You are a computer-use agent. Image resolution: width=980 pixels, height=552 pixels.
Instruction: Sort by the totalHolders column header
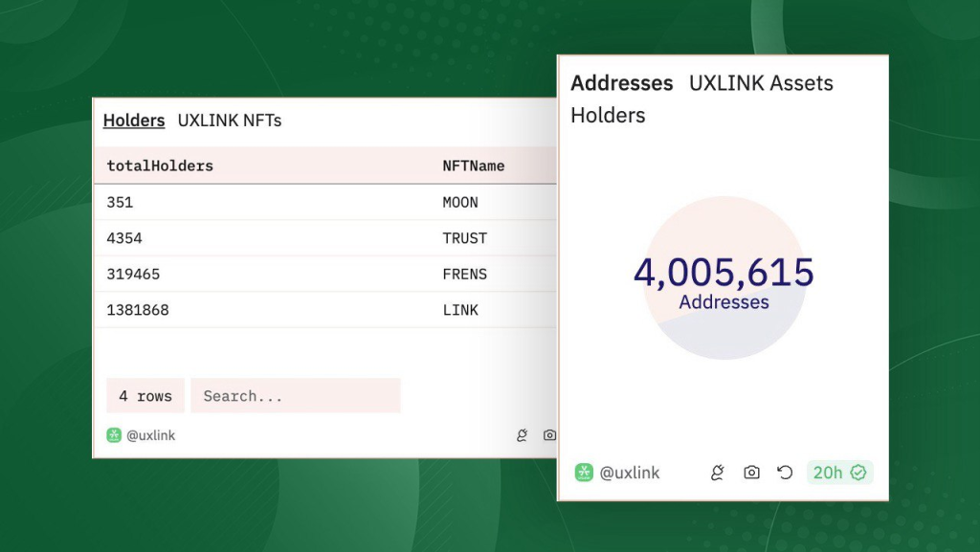tap(160, 166)
